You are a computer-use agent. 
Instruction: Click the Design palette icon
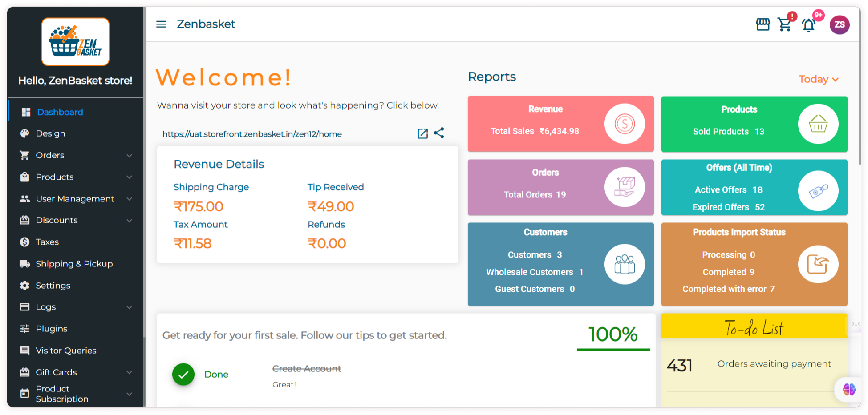[x=24, y=133]
